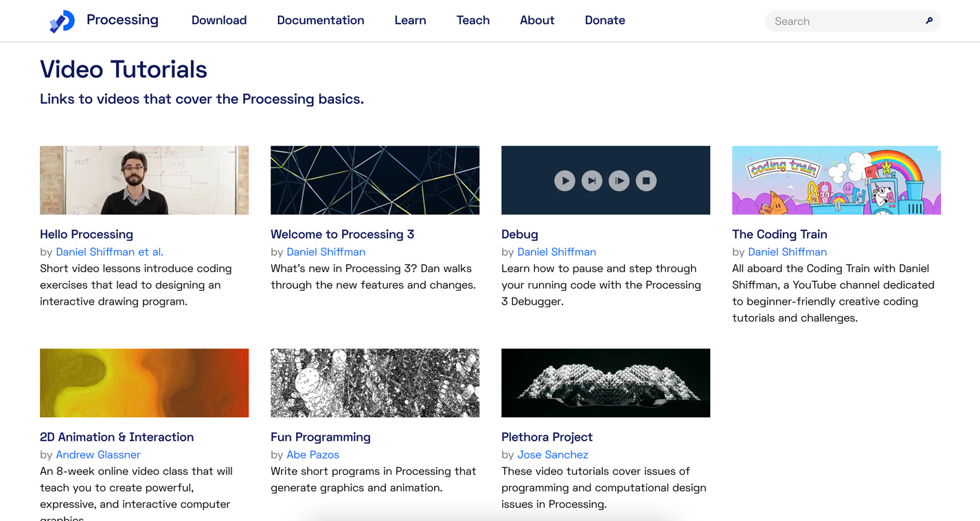Open the Debug video thumbnail

(x=606, y=180)
